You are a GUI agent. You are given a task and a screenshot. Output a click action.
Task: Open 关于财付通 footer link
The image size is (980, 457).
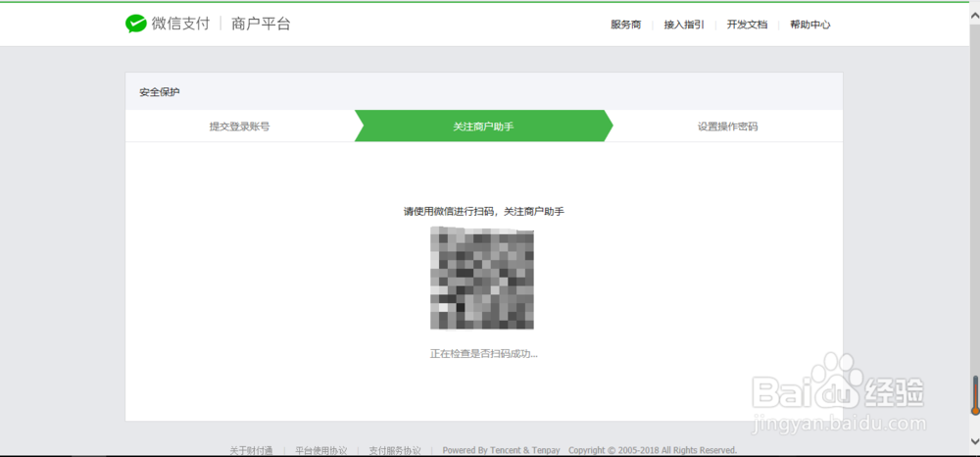point(251,451)
